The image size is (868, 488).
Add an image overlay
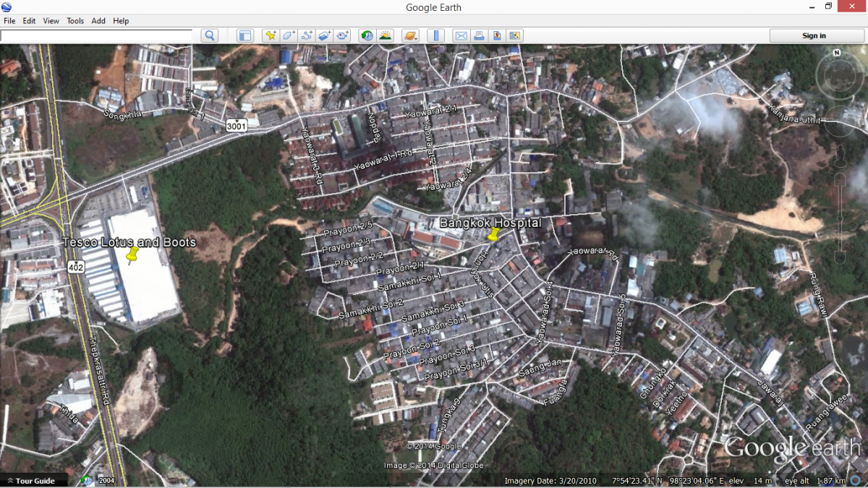point(325,35)
